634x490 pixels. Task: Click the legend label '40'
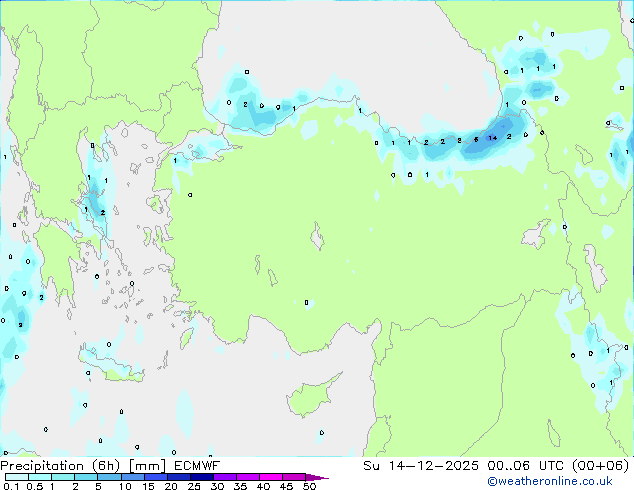coord(263,486)
